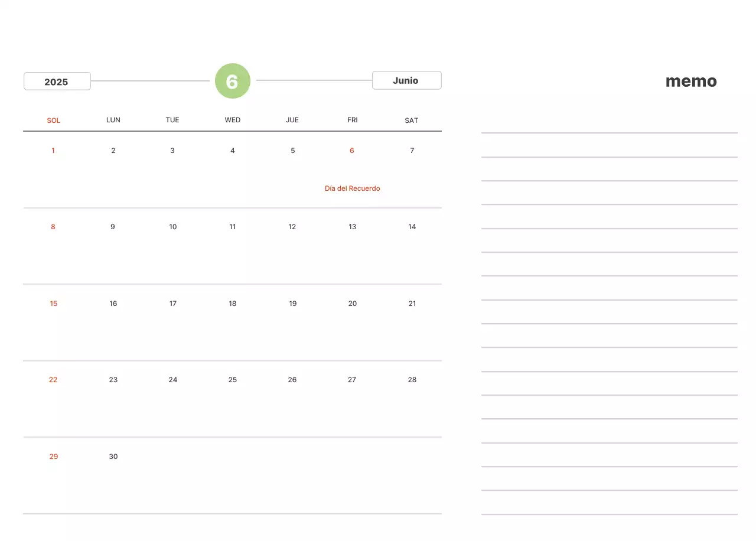Click the 2025 year box
The height and width of the screenshot is (541, 756).
point(57,82)
